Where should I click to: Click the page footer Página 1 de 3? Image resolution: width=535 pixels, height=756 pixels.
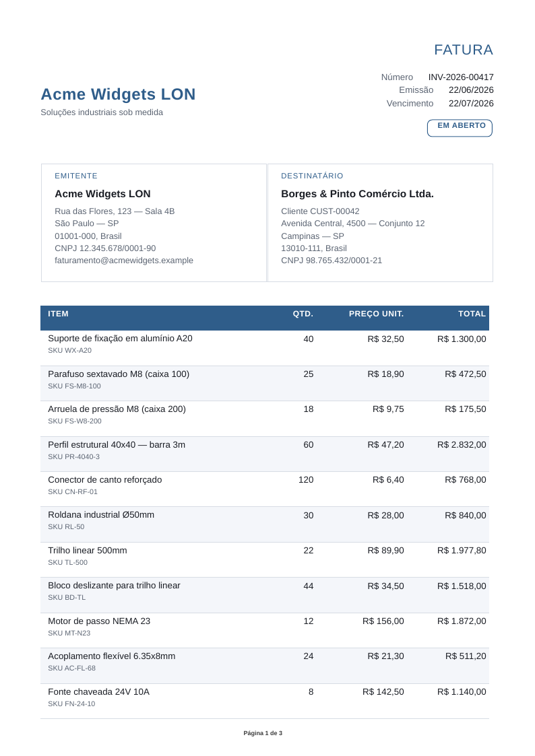pyautogui.click(x=263, y=733)
